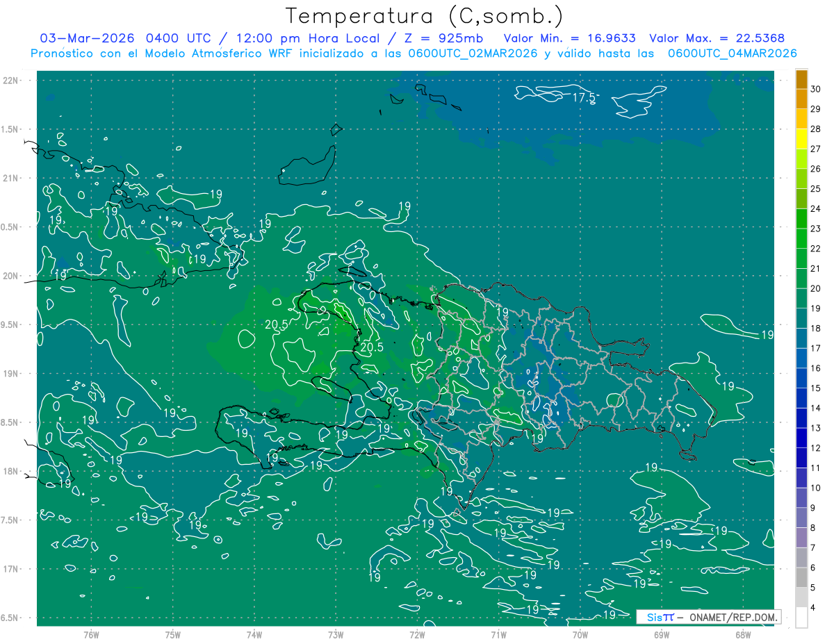Click the '76W' longitude axis label
Screen dimensions: 834x644
click(91, 635)
